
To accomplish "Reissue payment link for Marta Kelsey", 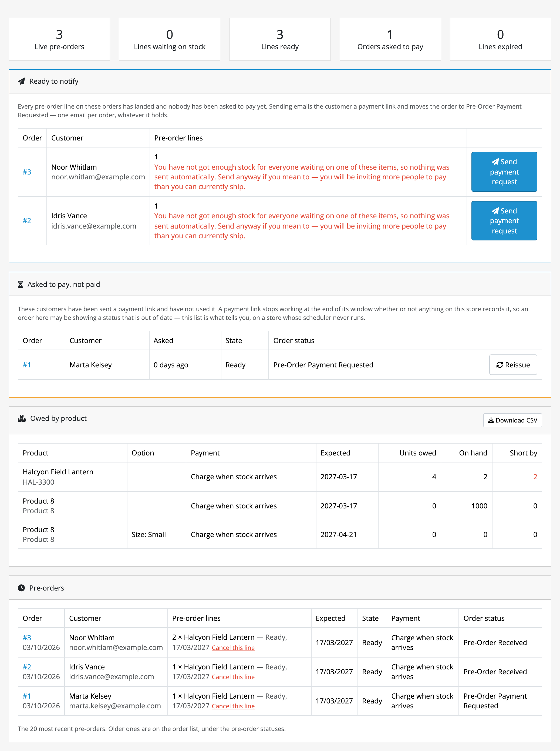I will click(513, 365).
